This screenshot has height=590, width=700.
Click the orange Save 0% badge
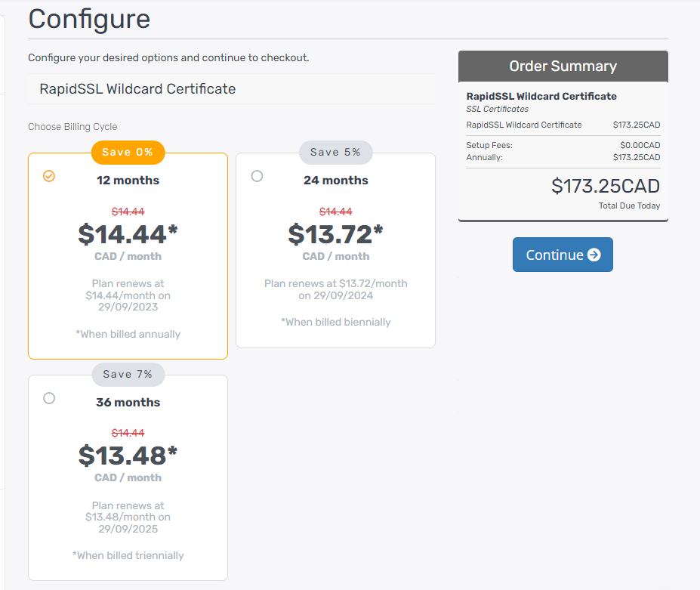click(x=128, y=152)
